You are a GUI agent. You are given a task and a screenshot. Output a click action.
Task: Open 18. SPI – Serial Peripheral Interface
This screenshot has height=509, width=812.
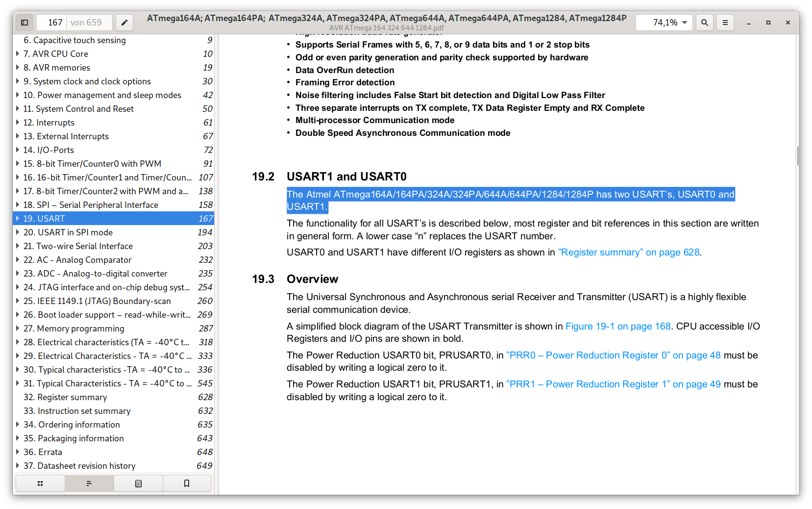point(114,205)
